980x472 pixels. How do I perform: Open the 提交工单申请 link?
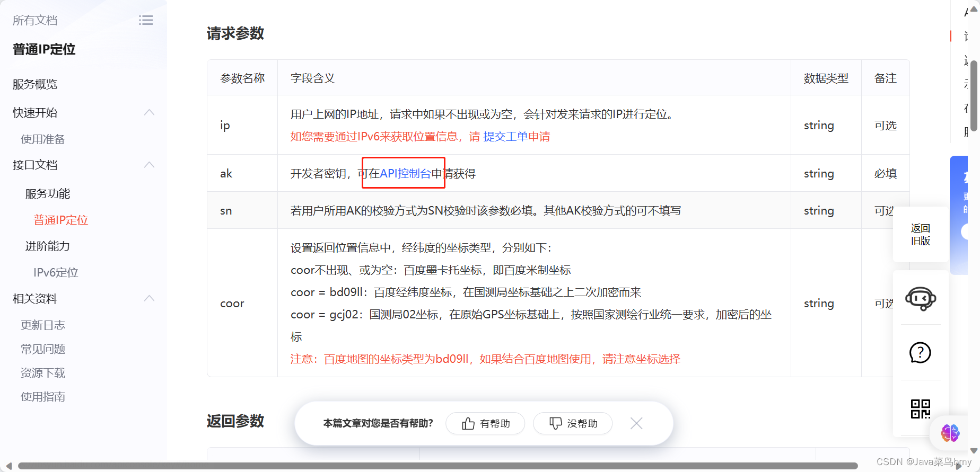[517, 137]
